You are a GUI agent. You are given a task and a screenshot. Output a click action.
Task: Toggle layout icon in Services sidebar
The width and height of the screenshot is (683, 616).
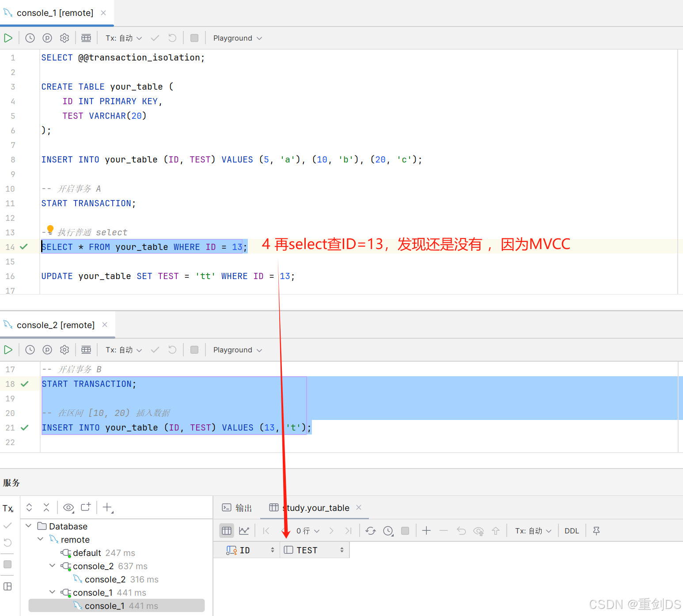[x=8, y=586]
